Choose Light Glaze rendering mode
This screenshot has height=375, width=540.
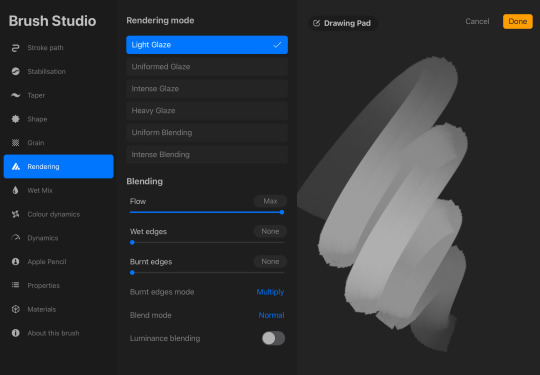207,45
